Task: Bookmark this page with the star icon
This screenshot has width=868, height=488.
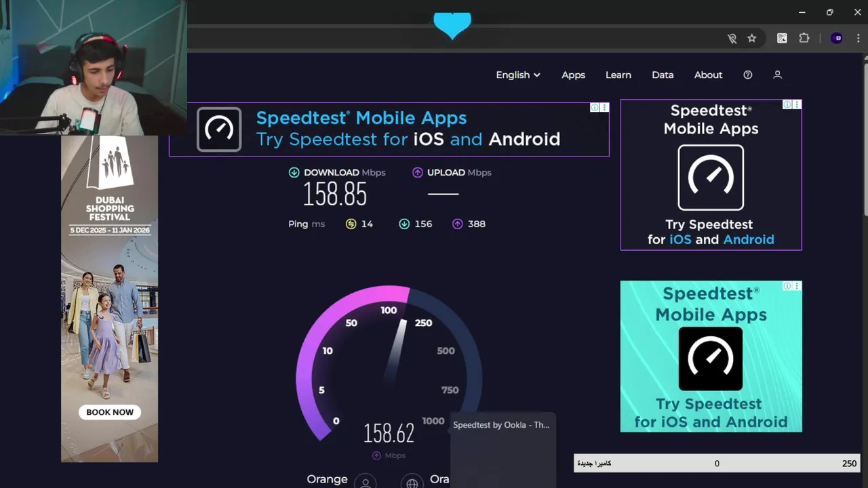Action: (x=751, y=39)
